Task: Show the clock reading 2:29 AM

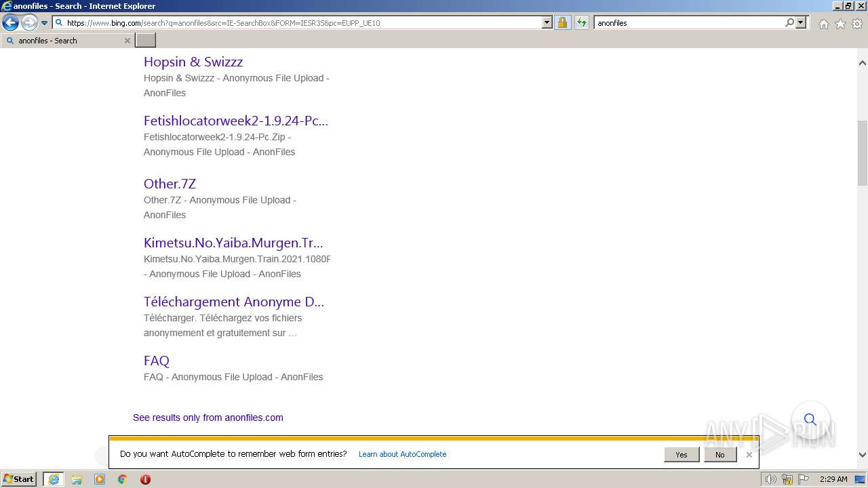Action: [x=833, y=479]
